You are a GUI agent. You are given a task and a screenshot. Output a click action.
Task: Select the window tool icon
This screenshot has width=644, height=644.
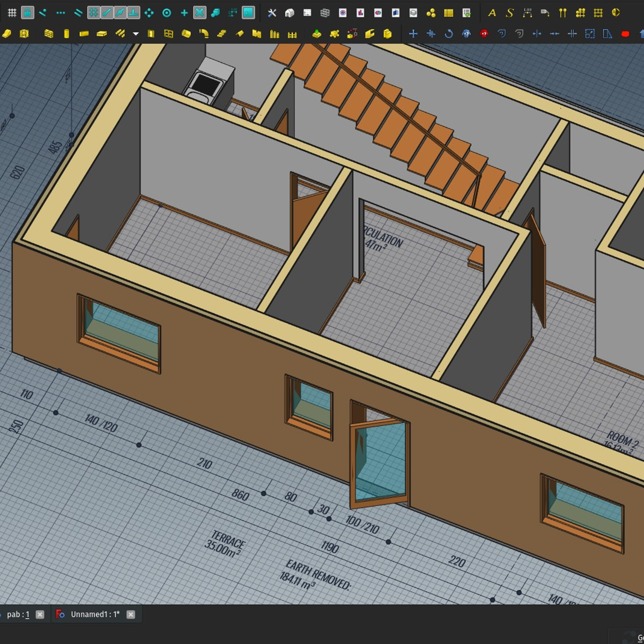pyautogui.click(x=169, y=34)
